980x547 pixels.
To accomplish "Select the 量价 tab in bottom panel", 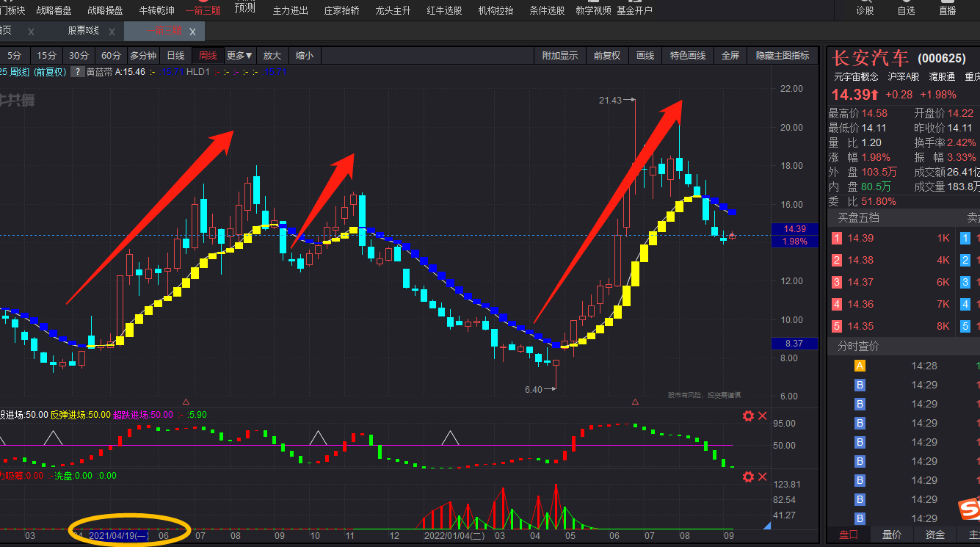I will point(891,535).
